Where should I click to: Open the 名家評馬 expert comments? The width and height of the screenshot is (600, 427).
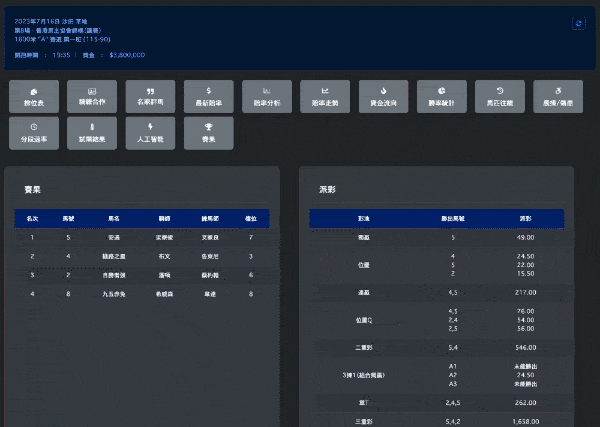(x=151, y=96)
